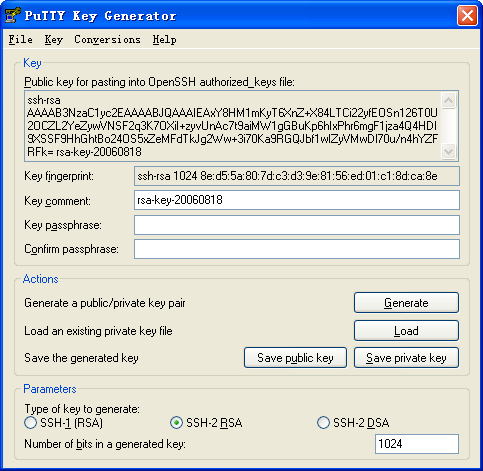Click into the Key passphrase field
Screen dimensions: 483x471
tap(297, 225)
